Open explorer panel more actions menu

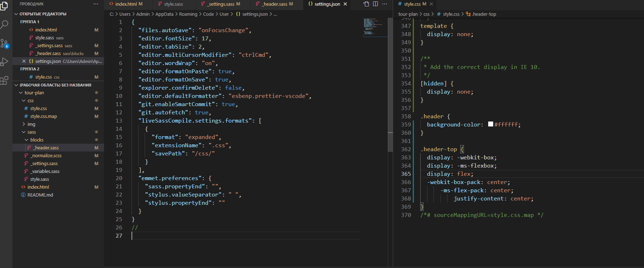pos(96,4)
